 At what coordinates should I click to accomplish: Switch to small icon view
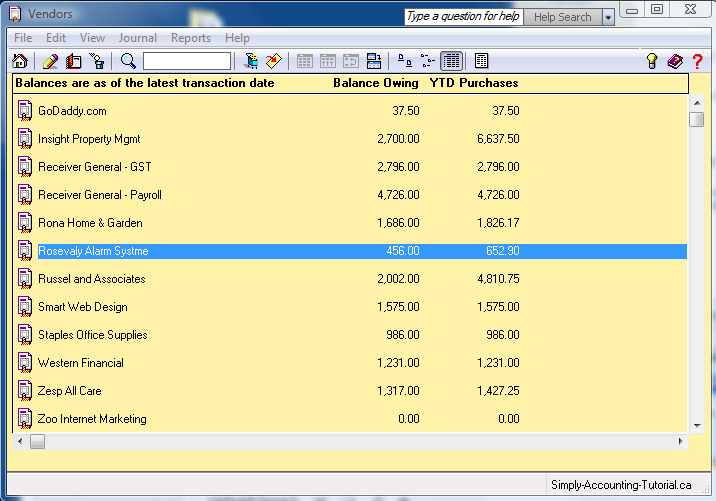[x=427, y=61]
